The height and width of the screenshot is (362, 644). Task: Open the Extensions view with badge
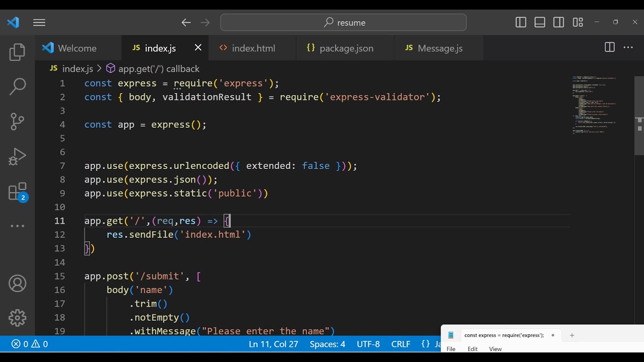coord(17,192)
